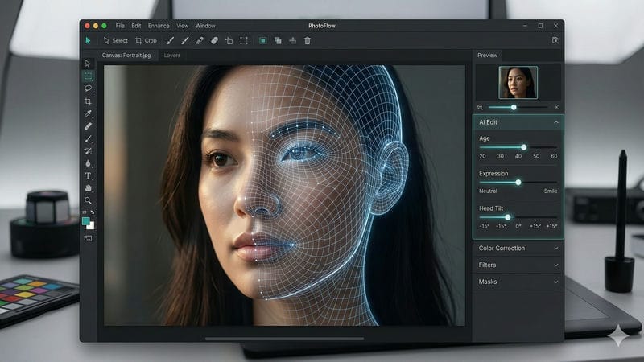Choose the brush icon directly beside Crop button
The image size is (644, 362).
click(170, 41)
